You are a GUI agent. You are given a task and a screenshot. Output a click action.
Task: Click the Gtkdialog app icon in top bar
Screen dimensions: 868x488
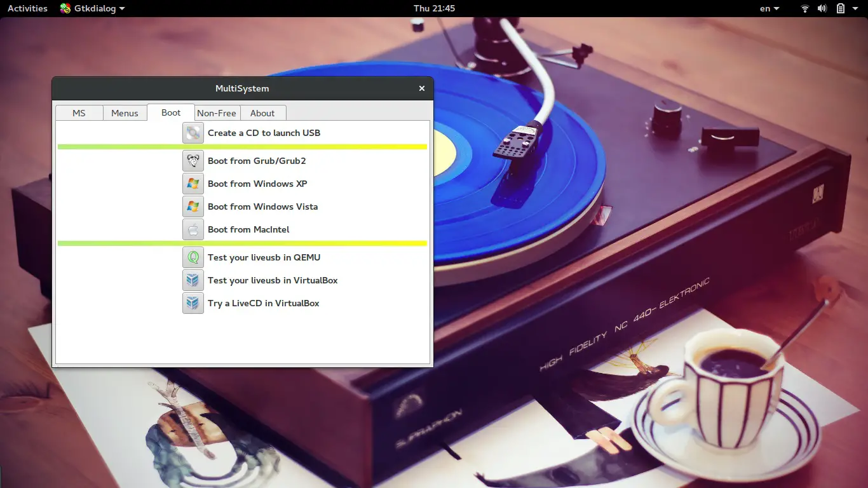tap(65, 8)
